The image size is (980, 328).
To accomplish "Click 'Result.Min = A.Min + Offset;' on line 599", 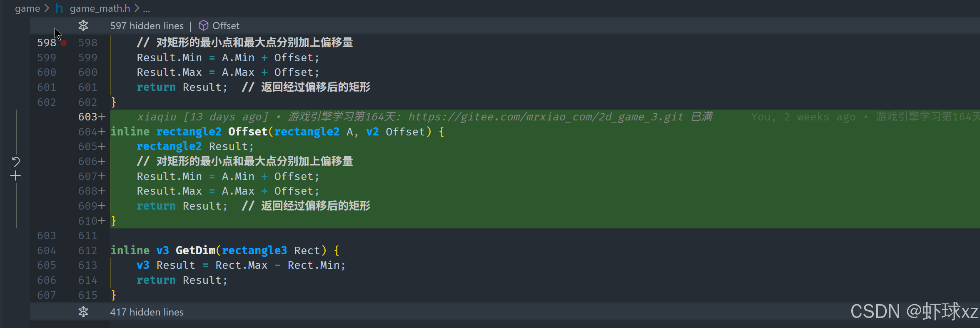I will click(x=228, y=58).
